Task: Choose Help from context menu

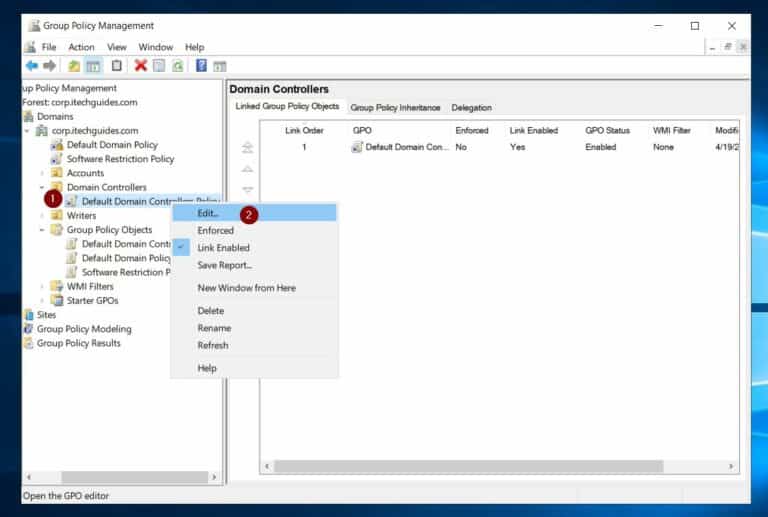Action: [x=254, y=368]
